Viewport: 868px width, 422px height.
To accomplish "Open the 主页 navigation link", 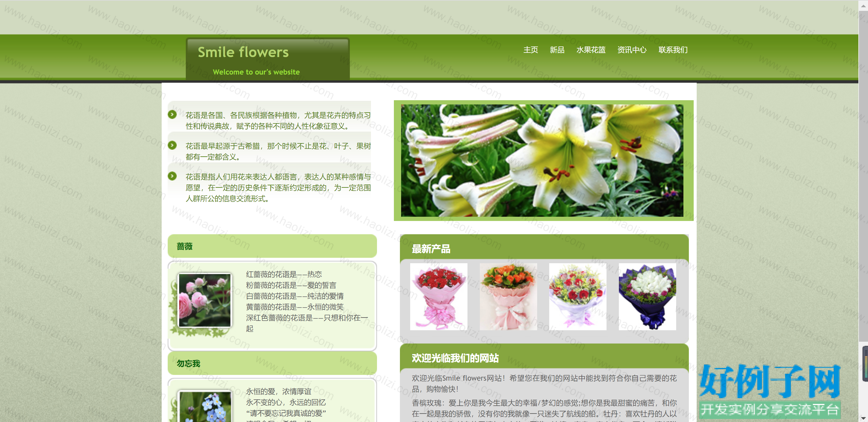I will pyautogui.click(x=531, y=50).
